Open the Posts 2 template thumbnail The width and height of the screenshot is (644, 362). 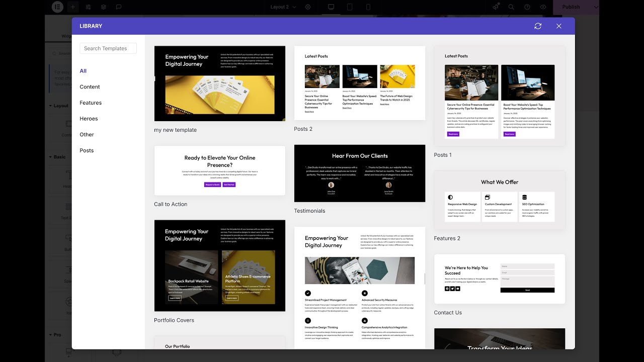360,83
